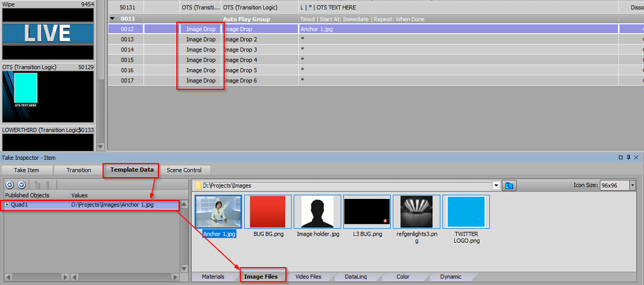Viewport: 644px width, 285px height.
Task: Close the Take Inspector panel
Action: [636, 158]
